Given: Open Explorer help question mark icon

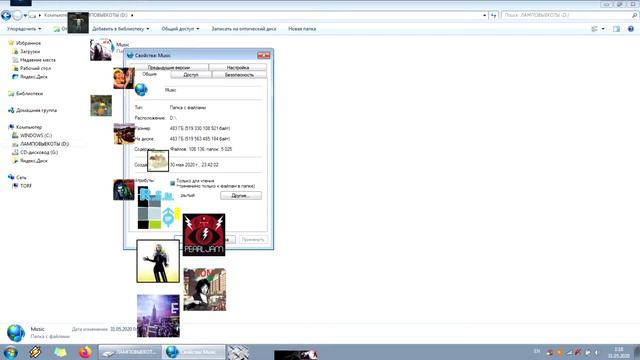Looking at the screenshot, I should coord(631,29).
